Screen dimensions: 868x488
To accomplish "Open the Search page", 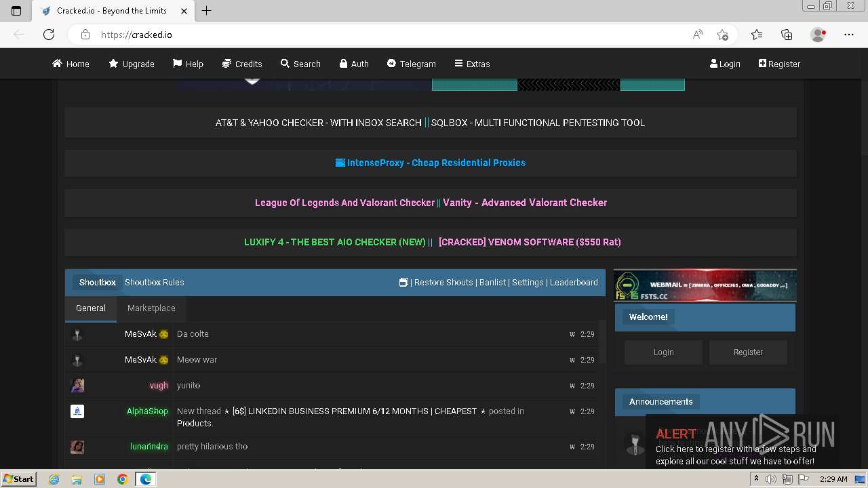I will pyautogui.click(x=300, y=64).
